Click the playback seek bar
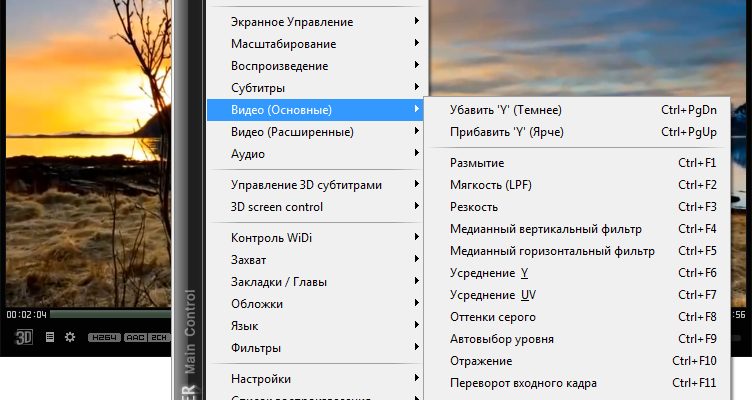This screenshot has width=752, height=400. pos(111,315)
